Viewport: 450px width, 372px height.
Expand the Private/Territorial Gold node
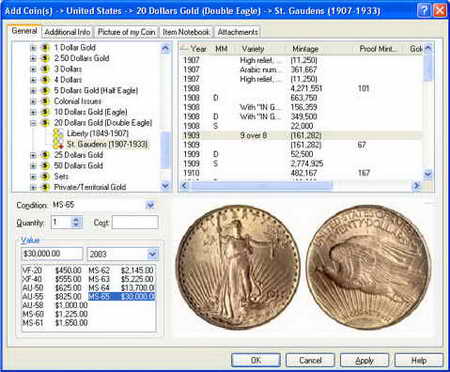pyautogui.click(x=33, y=187)
